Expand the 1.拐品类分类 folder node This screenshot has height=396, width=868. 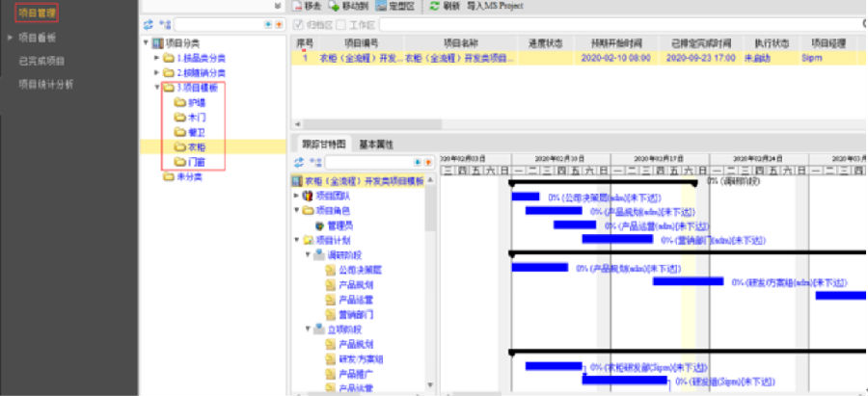click(158, 58)
